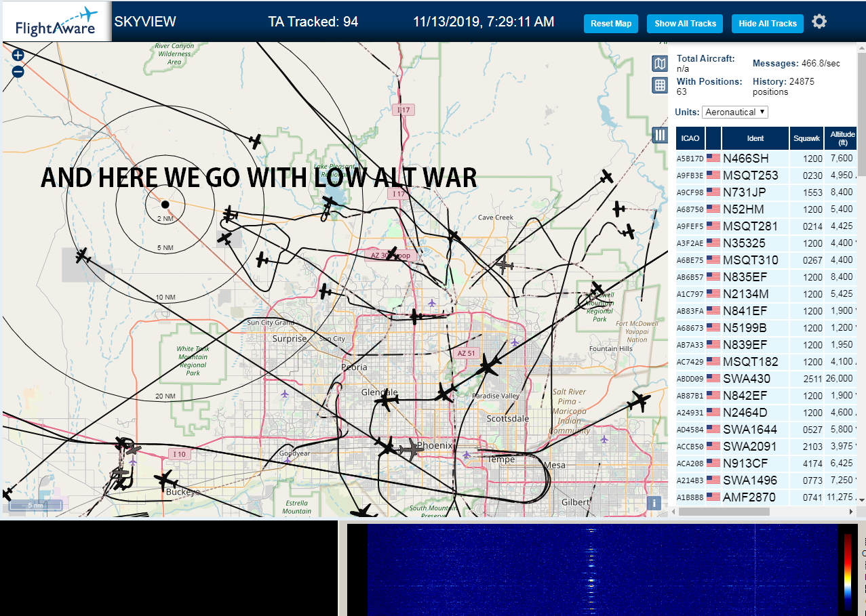
Task: Select the aircraft icon on Glendale label
Action: click(385, 401)
